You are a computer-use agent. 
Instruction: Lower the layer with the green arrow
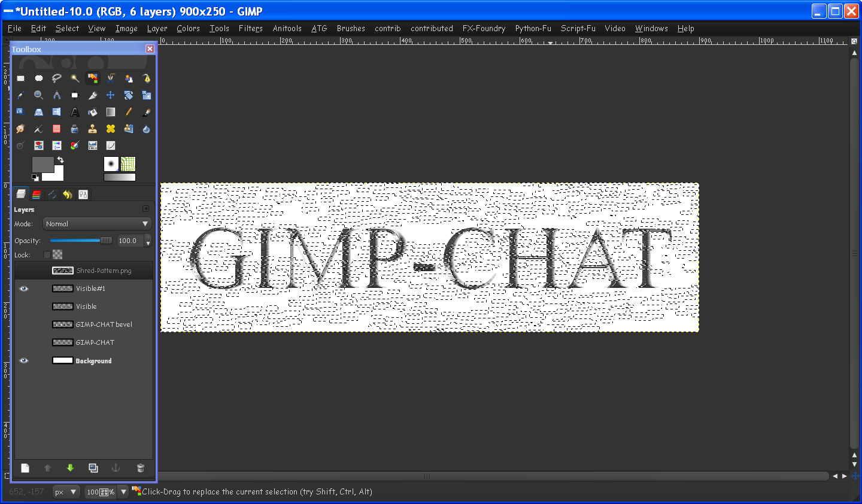click(70, 468)
